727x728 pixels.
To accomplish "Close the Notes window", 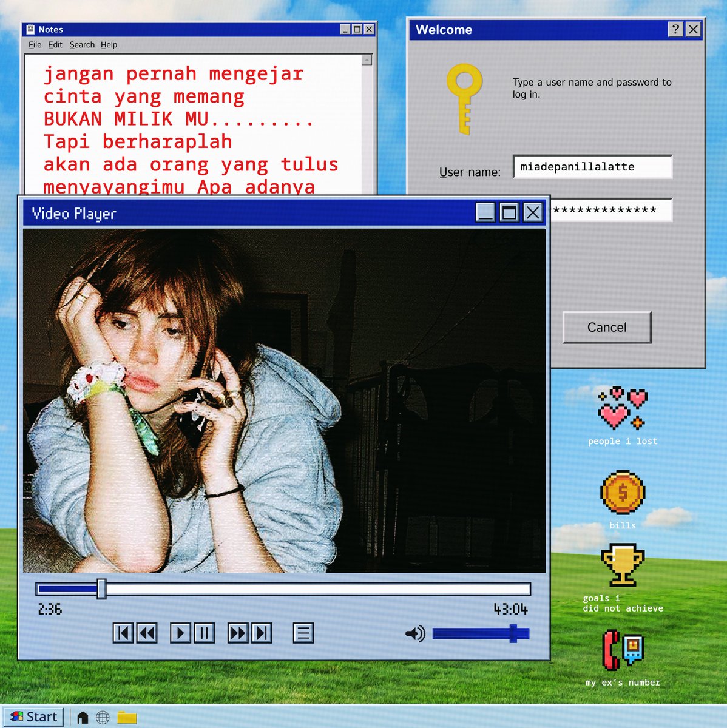I will point(369,29).
